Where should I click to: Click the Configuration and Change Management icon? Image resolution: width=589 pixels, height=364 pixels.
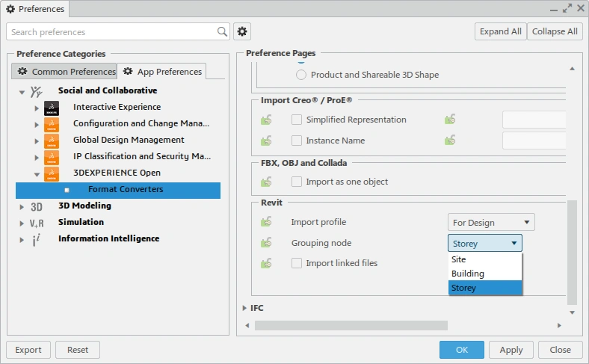pos(52,124)
